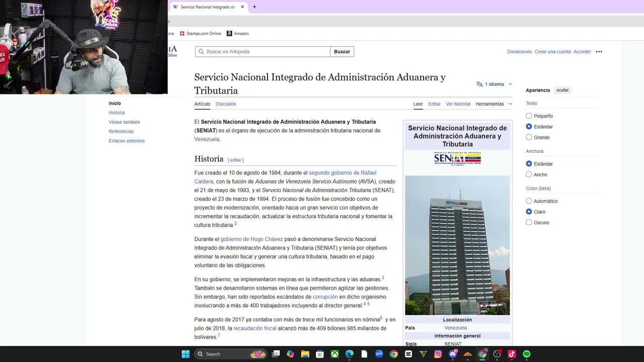Open Zoom from the taskbar
This screenshot has height=362, width=644.
coord(379,354)
